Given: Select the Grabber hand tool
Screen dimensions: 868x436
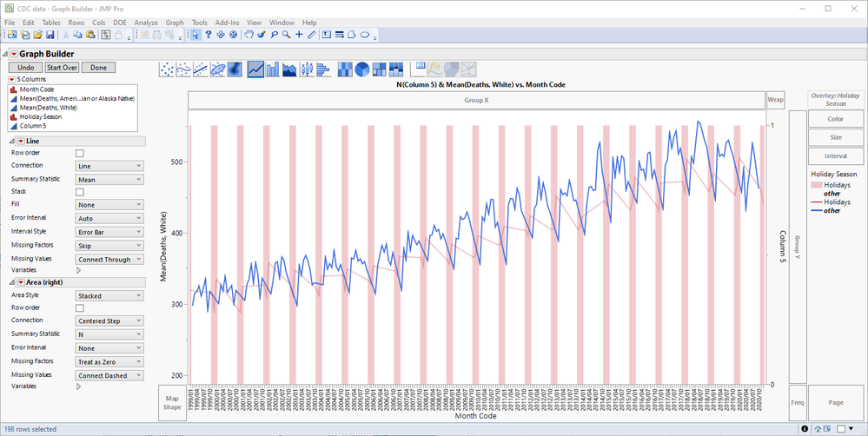Looking at the screenshot, I should pos(248,35).
